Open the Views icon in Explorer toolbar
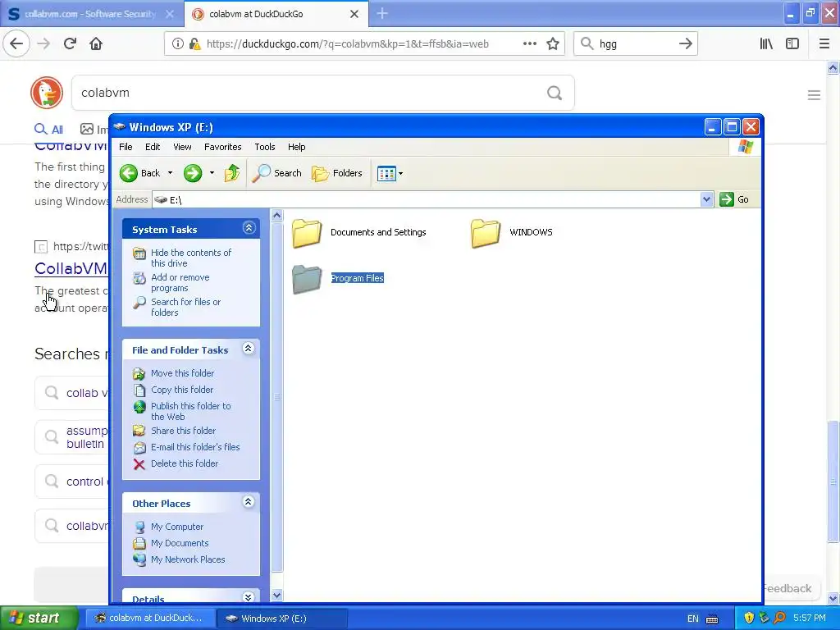The height and width of the screenshot is (630, 840). pos(386,173)
